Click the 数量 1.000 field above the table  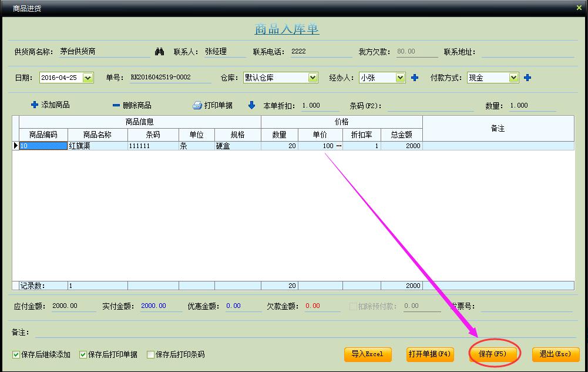532,105
